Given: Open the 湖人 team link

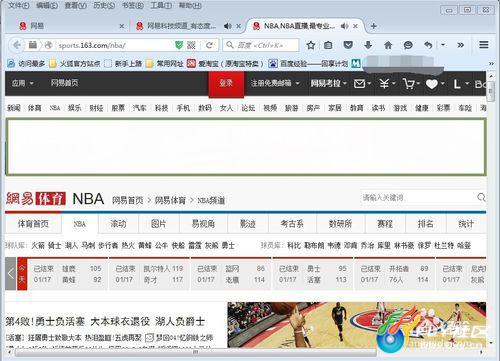Looking at the screenshot, I should [x=71, y=246].
